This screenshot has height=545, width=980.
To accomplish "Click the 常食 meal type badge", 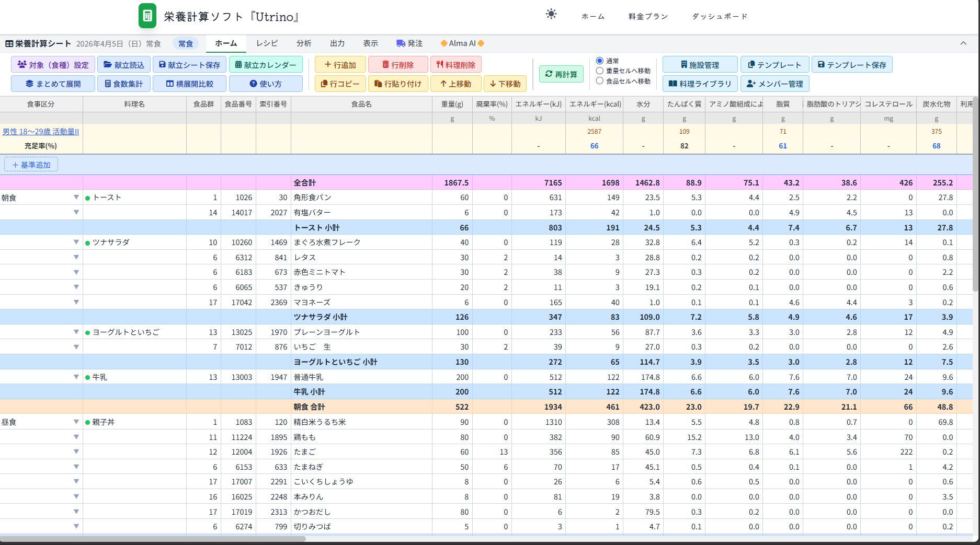I will [186, 44].
